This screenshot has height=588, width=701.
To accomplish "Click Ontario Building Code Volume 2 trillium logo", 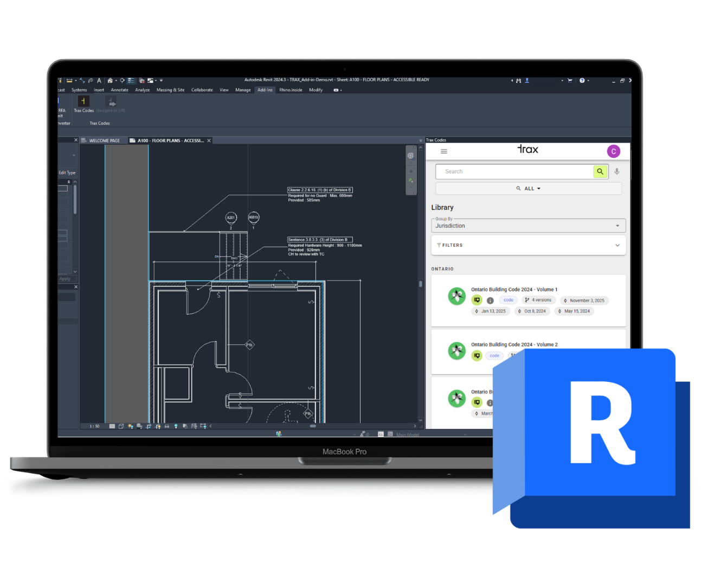I will point(456,351).
